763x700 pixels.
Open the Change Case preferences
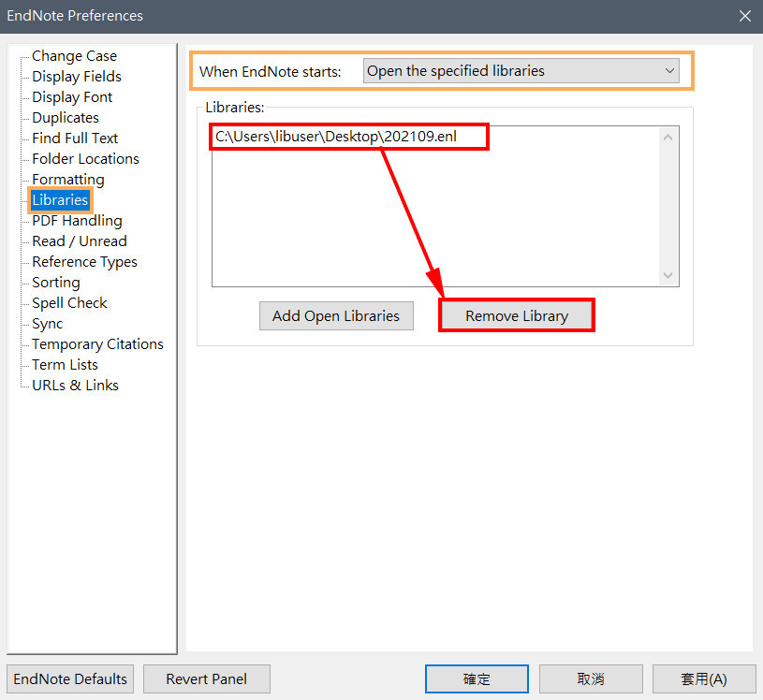[x=74, y=56]
